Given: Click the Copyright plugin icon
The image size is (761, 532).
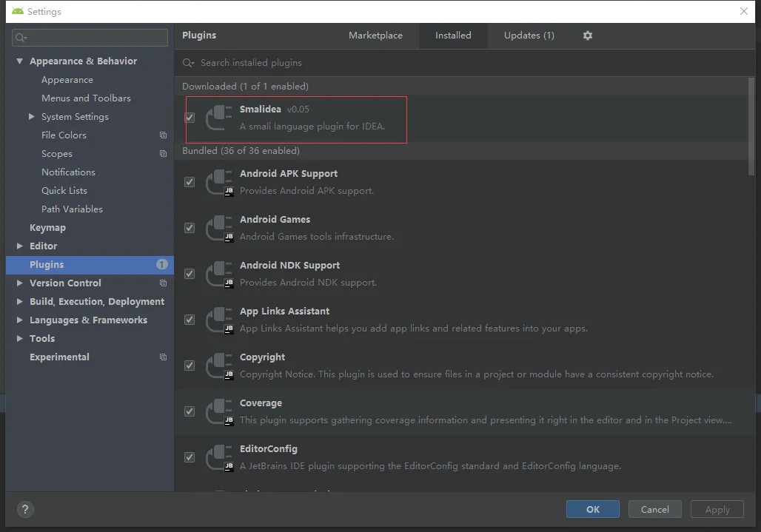Looking at the screenshot, I should coord(219,366).
